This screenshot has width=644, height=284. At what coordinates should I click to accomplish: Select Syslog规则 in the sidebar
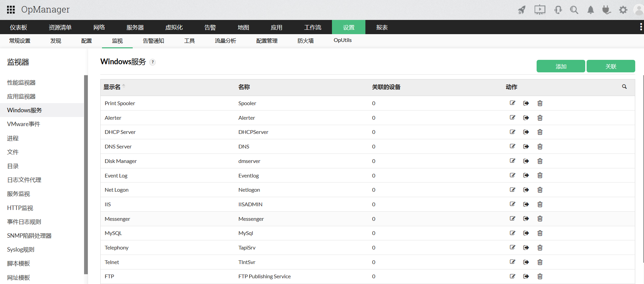click(x=21, y=250)
